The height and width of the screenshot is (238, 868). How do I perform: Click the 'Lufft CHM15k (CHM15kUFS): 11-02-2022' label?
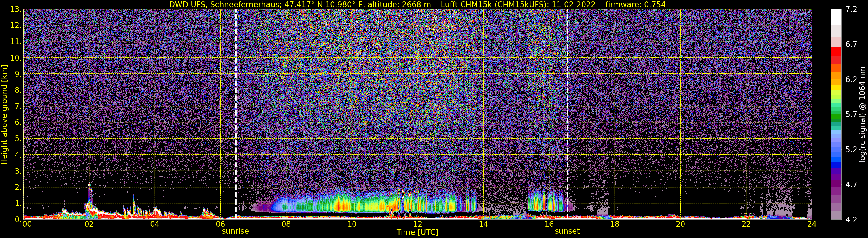(518, 4)
